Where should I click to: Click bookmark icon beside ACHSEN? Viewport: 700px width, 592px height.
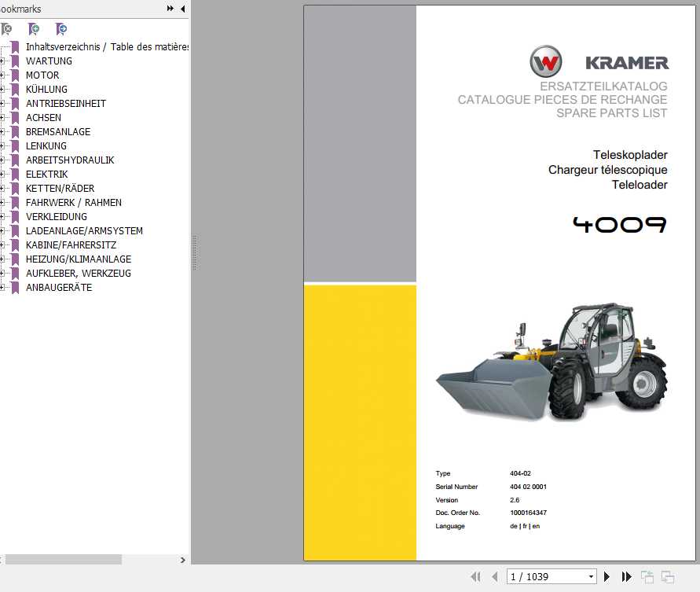point(15,117)
